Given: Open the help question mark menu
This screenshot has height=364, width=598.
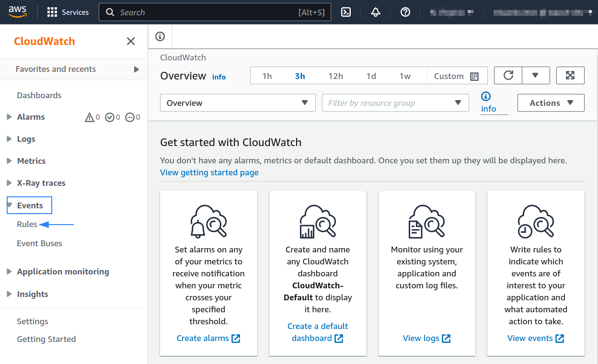Looking at the screenshot, I should click(x=405, y=12).
